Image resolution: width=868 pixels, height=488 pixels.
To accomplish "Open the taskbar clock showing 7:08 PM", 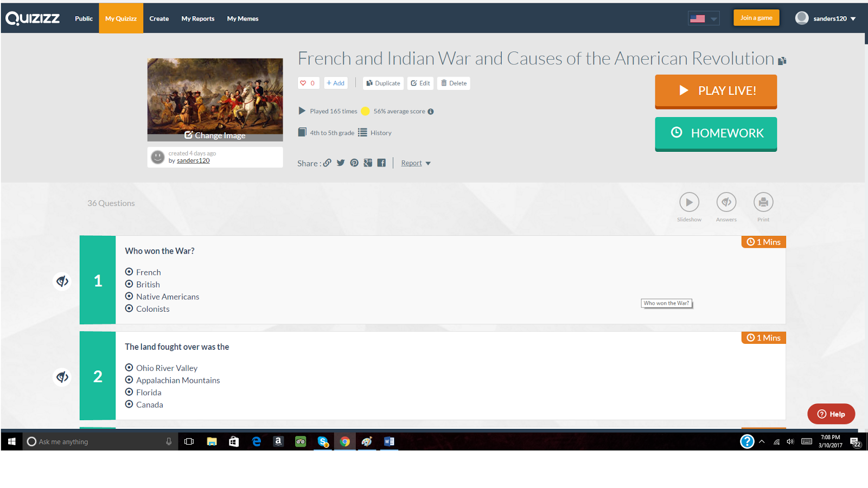I will click(830, 441).
